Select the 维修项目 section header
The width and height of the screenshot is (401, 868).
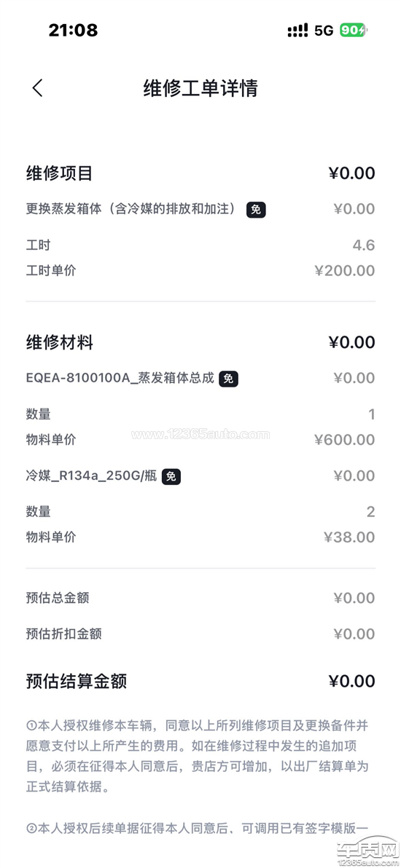(59, 173)
